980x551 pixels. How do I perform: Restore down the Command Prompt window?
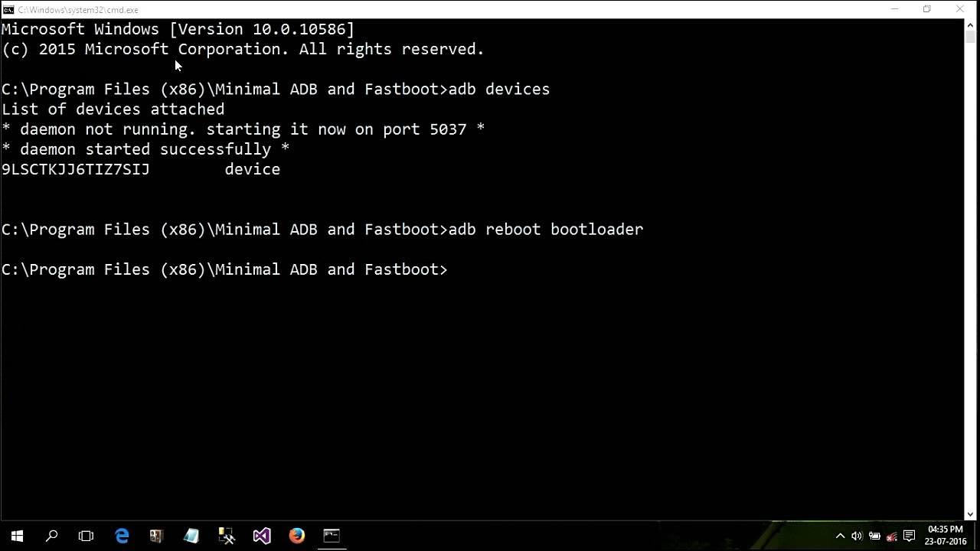[927, 9]
